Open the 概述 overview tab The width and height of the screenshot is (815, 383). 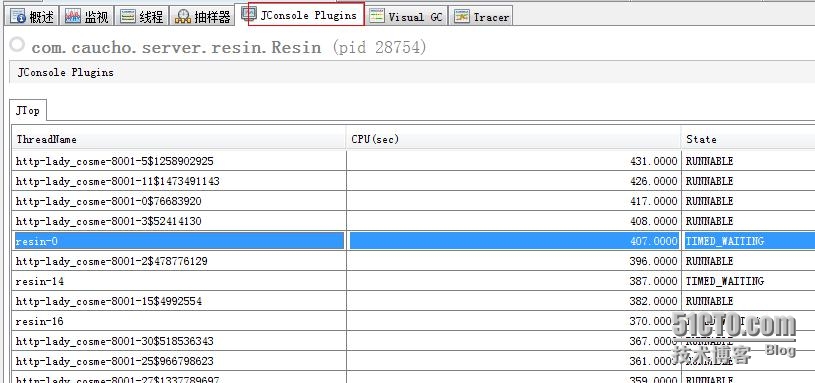click(32, 17)
